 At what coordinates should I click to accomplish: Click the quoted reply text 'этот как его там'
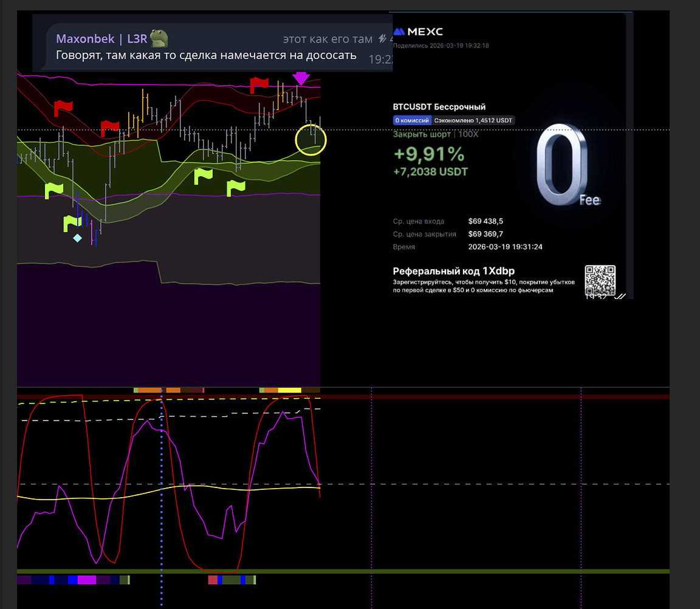328,39
